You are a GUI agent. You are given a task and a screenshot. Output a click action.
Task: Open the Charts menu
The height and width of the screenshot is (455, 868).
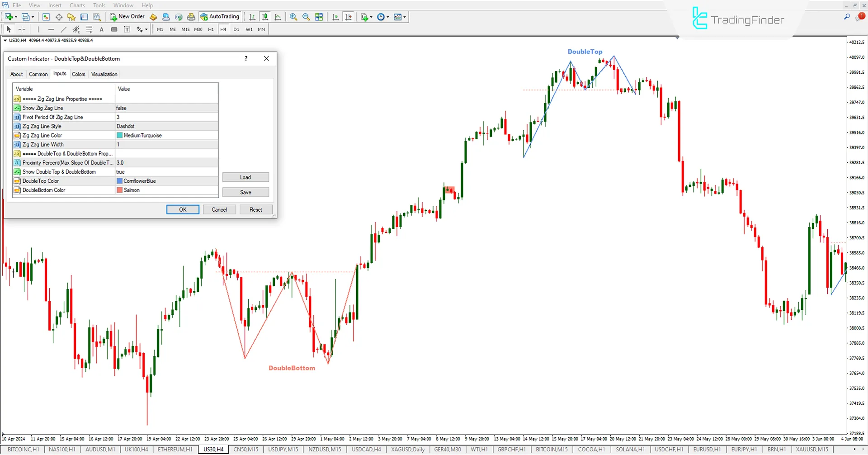77,5
